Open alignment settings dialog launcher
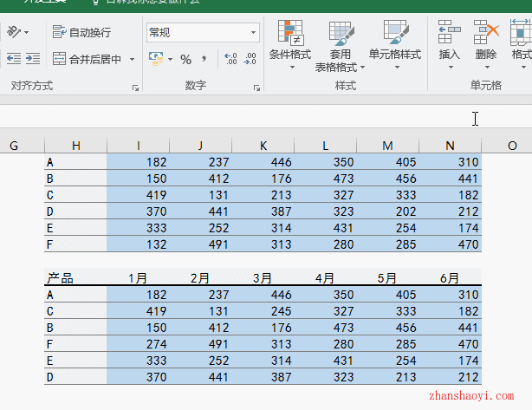Viewport: 532px width, 410px height. [x=135, y=88]
